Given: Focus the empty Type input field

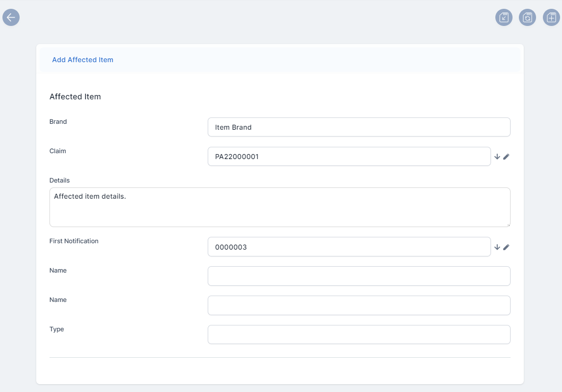Looking at the screenshot, I should [359, 335].
